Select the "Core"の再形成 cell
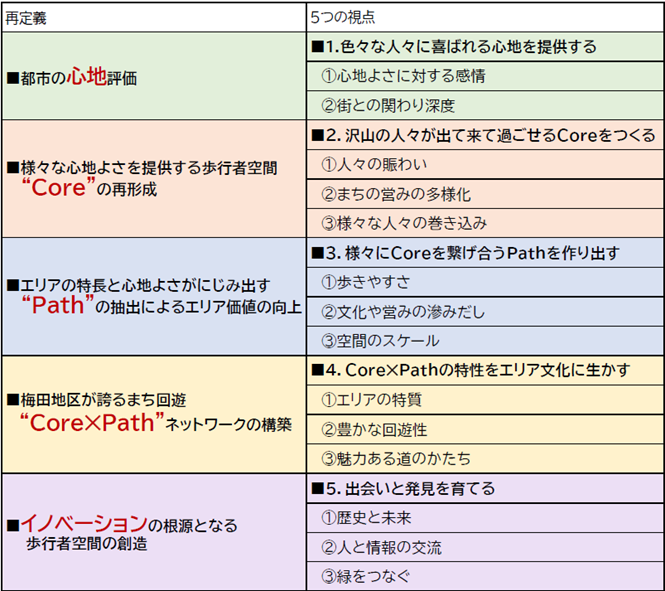The image size is (665, 591). click(153, 178)
